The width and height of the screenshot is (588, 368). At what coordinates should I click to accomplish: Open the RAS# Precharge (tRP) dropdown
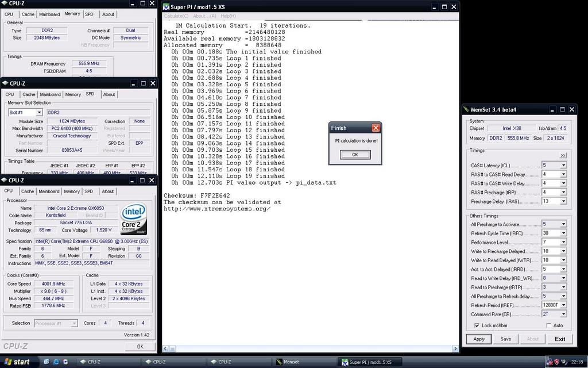(563, 192)
